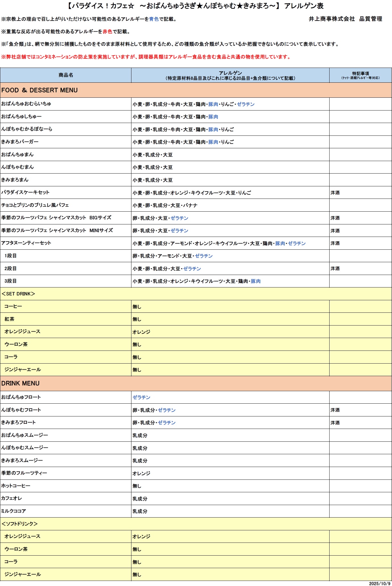Select the 季節のフルーツティー product cell
Viewport: 392px width, 586px height.
[24, 473]
